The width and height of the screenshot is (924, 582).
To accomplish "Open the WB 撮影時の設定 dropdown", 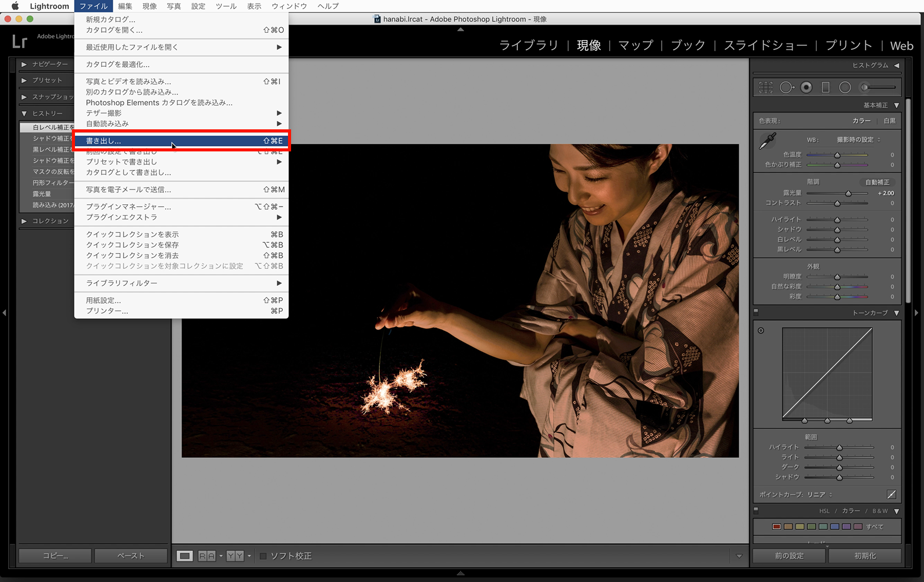I will (x=858, y=140).
